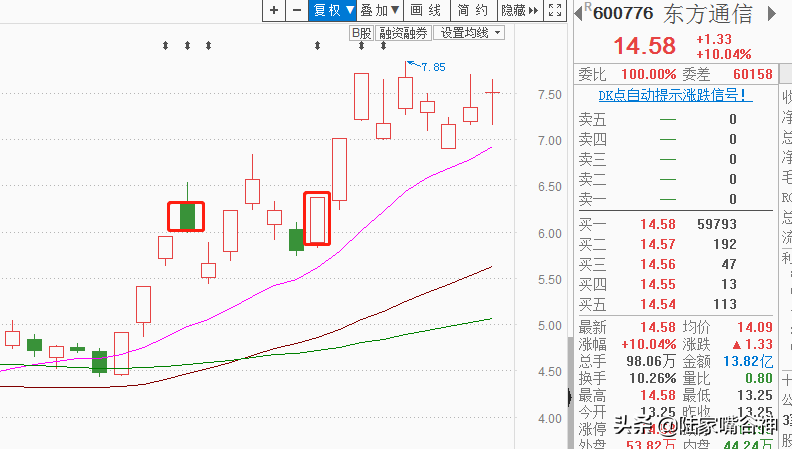Open 设置均线 dropdown
This screenshot has width=792, height=449.
click(x=469, y=33)
